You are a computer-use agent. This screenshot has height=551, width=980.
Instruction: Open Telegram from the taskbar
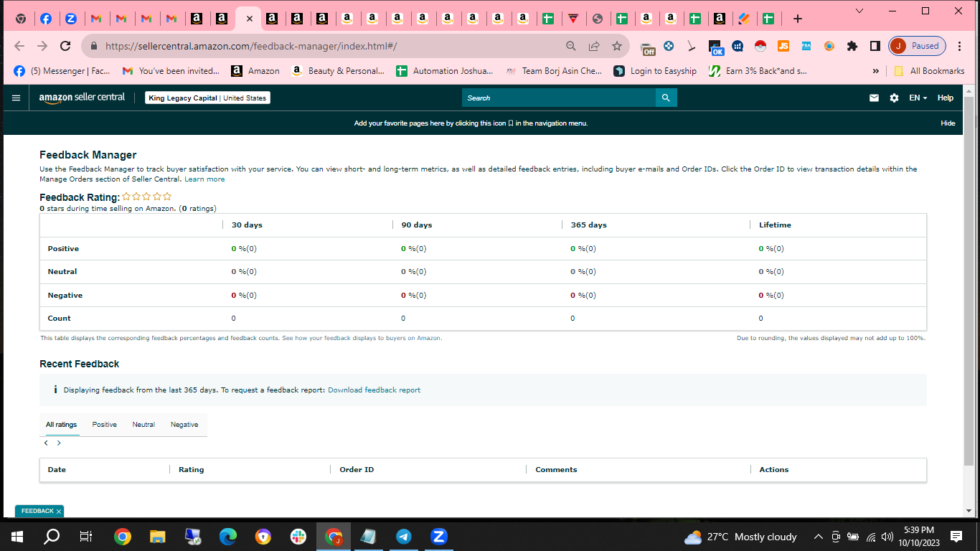[404, 537]
